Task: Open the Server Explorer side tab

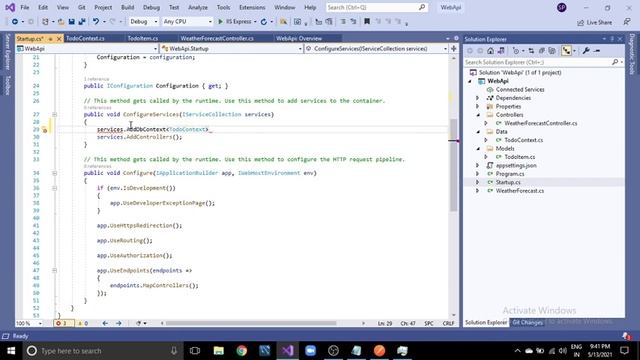Action: pyautogui.click(x=7, y=51)
